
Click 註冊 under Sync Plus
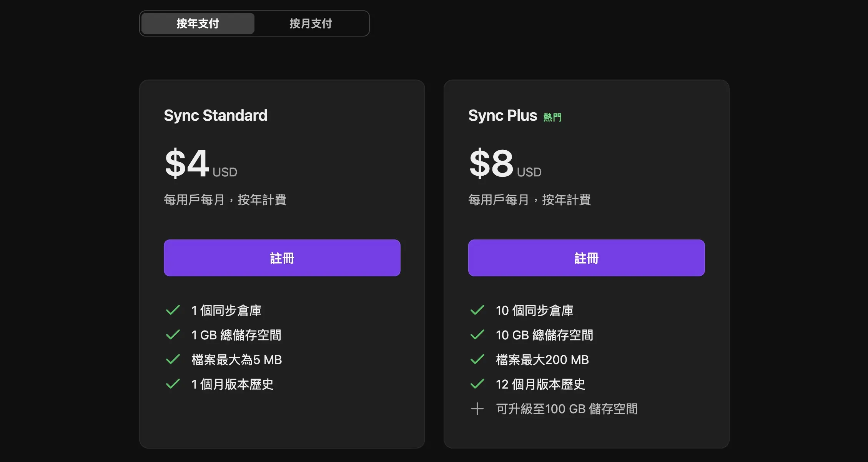[x=586, y=258]
